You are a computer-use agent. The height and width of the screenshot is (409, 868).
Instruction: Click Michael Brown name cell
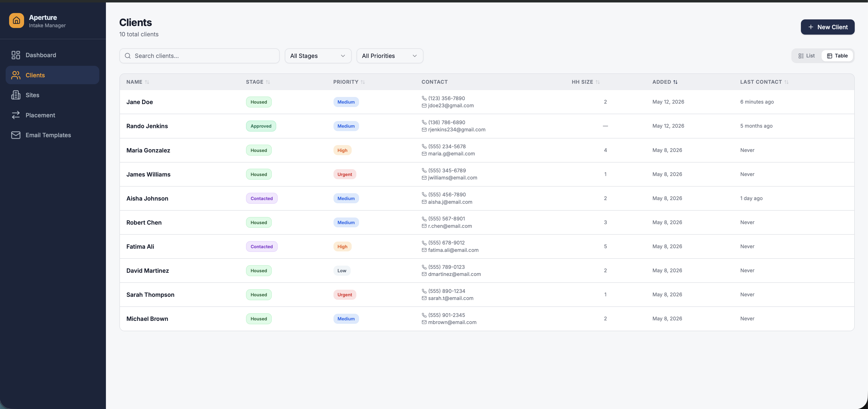[147, 319]
